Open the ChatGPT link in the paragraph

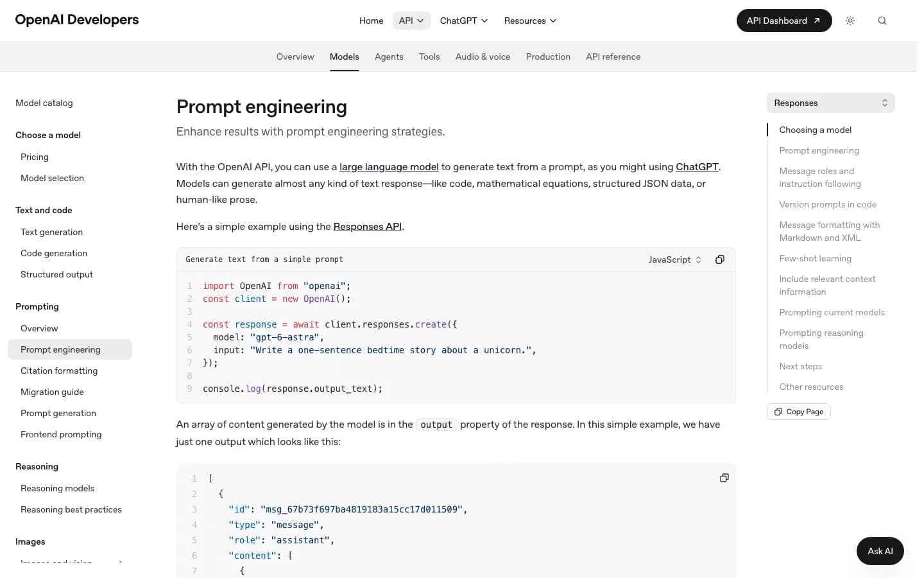[x=697, y=167]
